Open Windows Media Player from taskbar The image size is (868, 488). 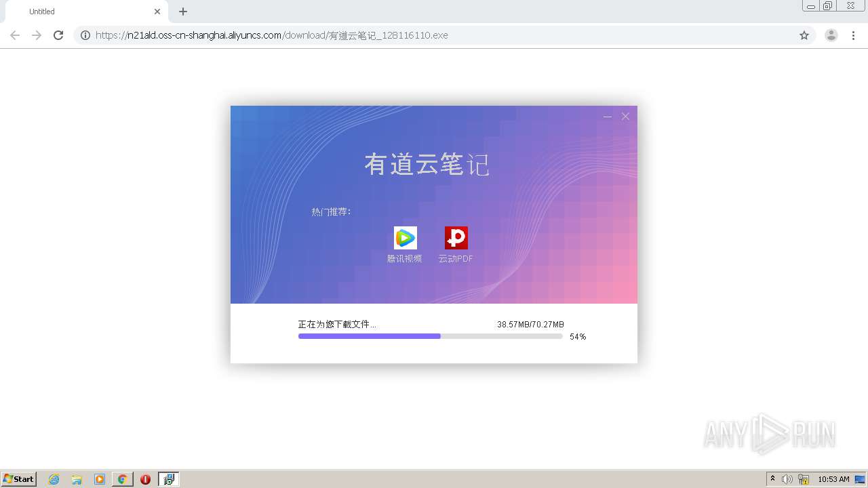point(100,479)
